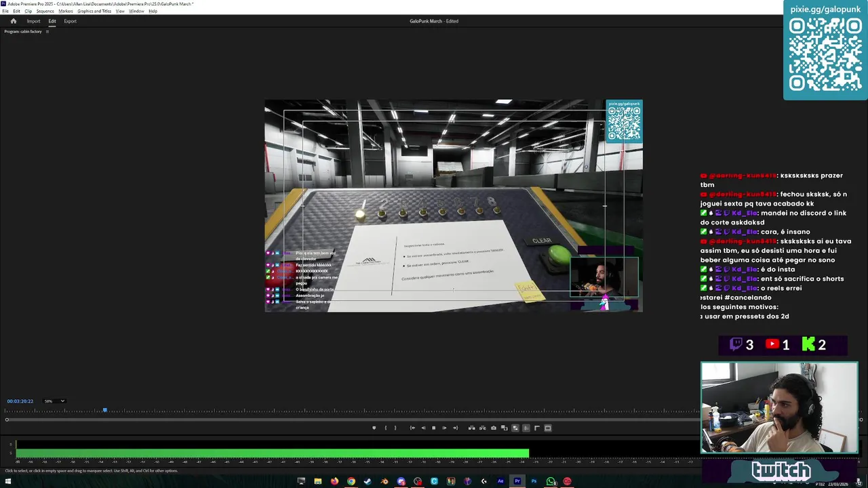Add a marker with the marker button
This screenshot has height=488, width=868.
[x=374, y=428]
